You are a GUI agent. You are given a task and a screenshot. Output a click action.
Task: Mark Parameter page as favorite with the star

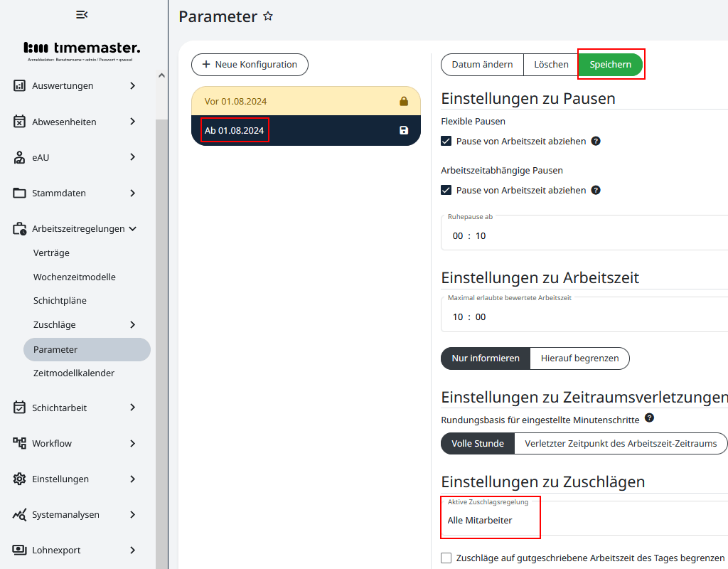click(x=267, y=16)
